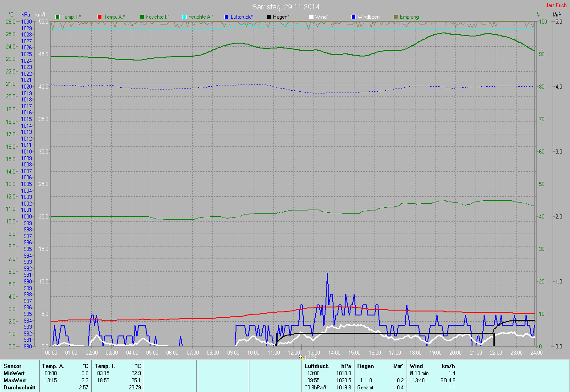Toggle the Luftdruck series label
The image size is (570, 392).
(242, 17)
